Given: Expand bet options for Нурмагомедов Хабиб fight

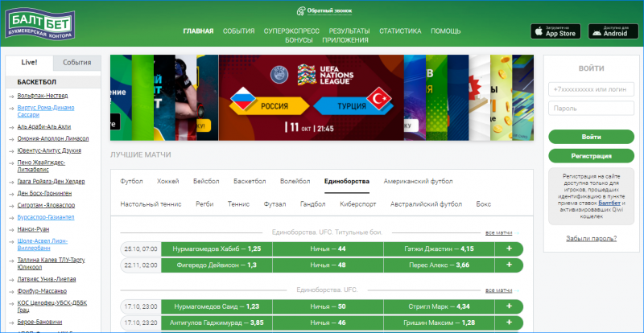Looking at the screenshot, I should 510,249.
